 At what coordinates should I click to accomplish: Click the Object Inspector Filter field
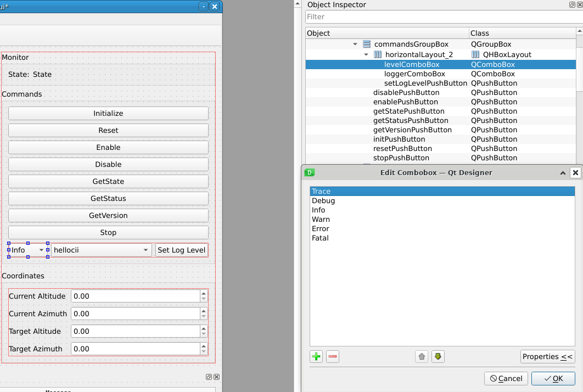442,17
